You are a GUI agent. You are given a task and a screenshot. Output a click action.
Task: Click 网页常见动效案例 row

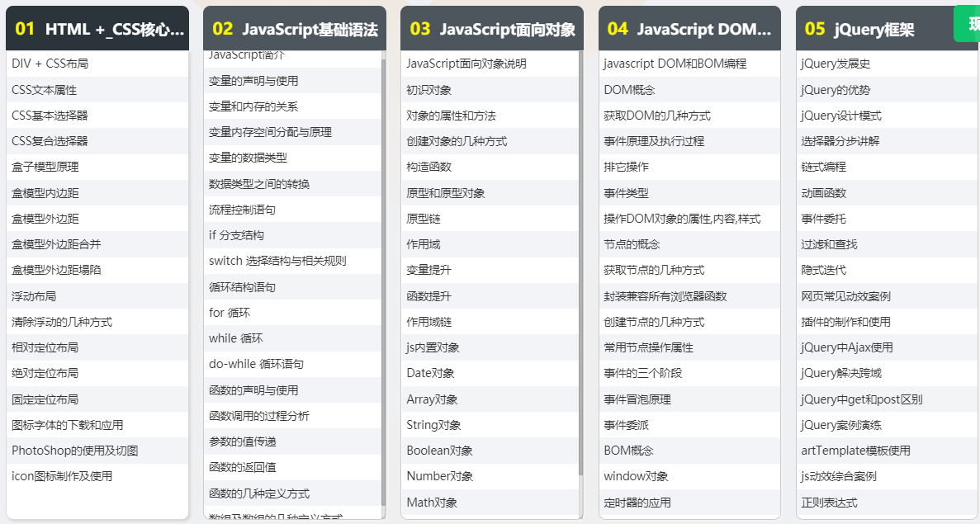[888, 296]
